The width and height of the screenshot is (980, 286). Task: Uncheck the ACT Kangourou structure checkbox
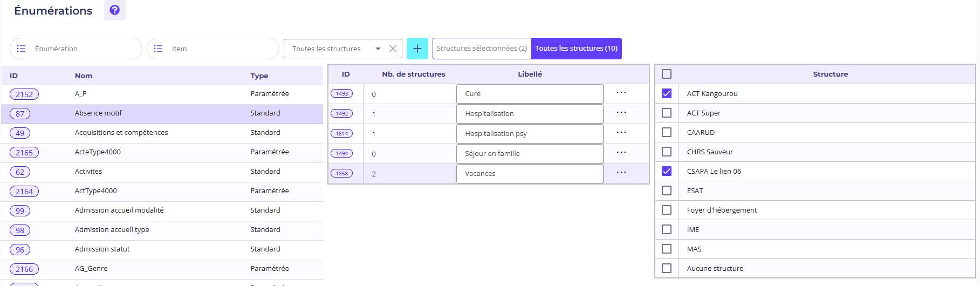pos(667,93)
